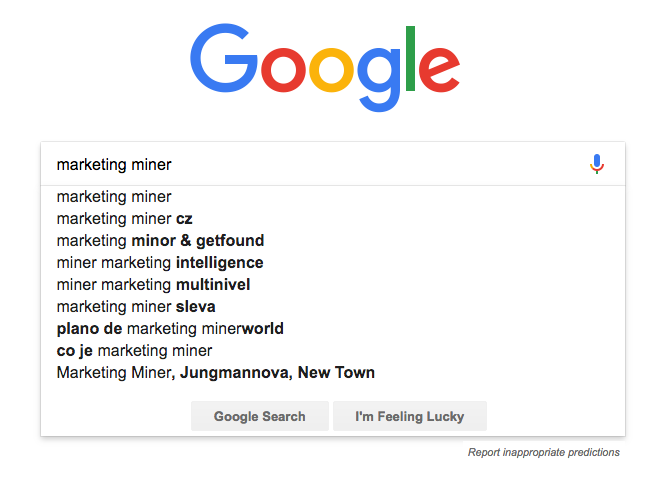Click the green letter l in logo

click(410, 58)
